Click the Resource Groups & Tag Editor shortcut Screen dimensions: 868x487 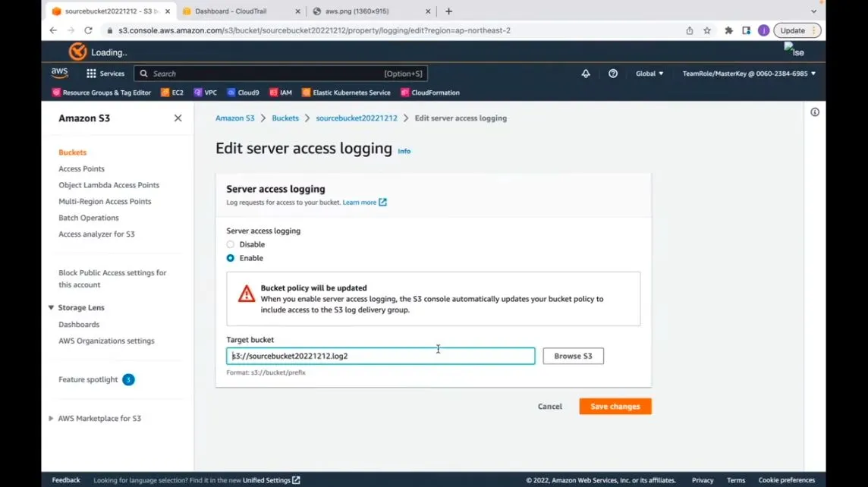(102, 93)
